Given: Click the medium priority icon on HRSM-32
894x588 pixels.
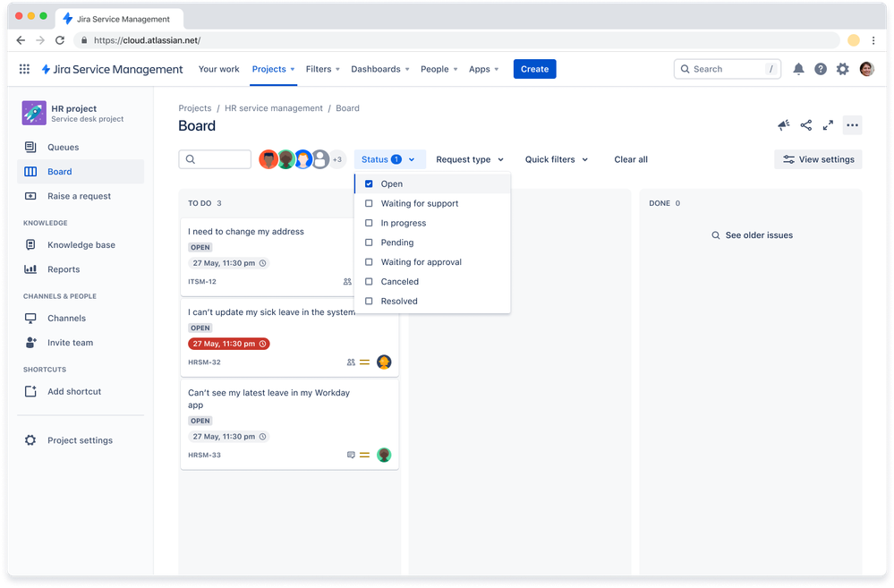Looking at the screenshot, I should point(365,362).
